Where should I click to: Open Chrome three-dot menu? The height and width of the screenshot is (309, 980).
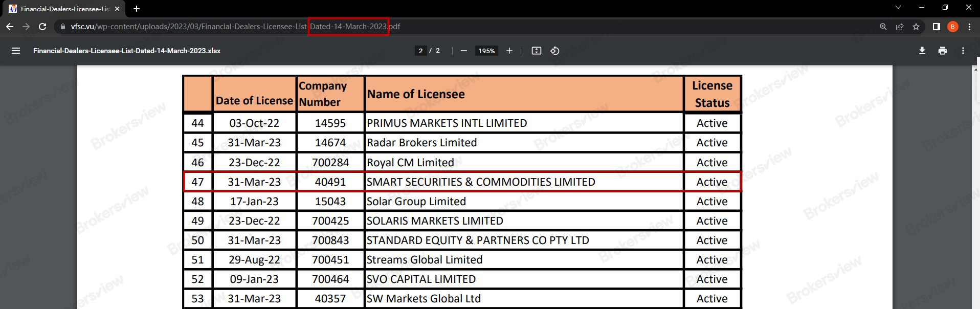coord(969,27)
